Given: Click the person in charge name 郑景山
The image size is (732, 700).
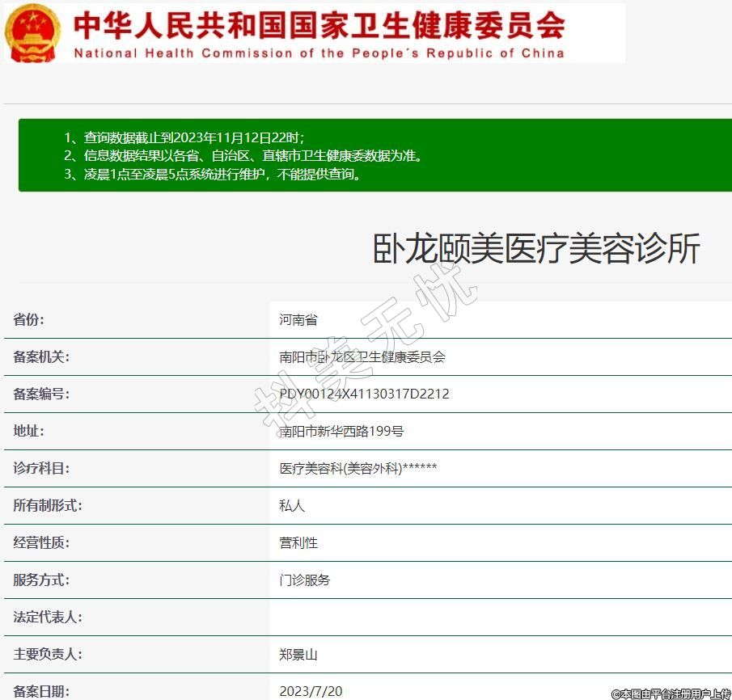Looking at the screenshot, I should [298, 655].
